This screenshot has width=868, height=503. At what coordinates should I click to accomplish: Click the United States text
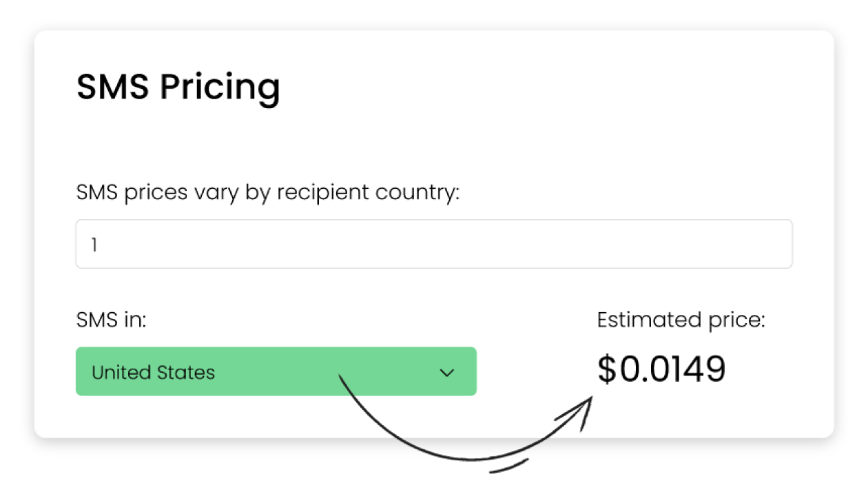(152, 371)
